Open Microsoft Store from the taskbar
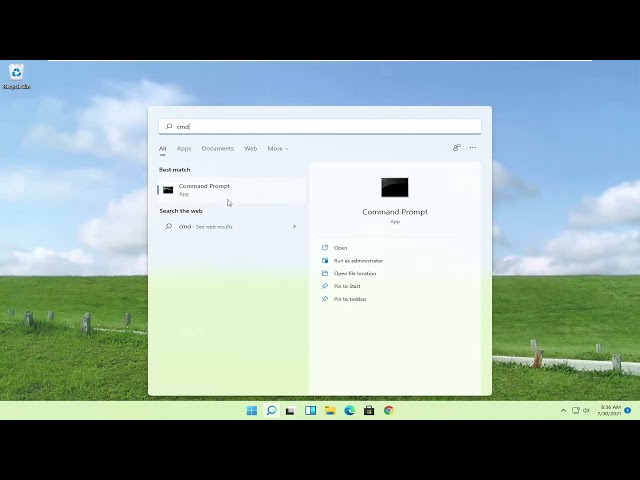640x480 pixels. (x=369, y=410)
